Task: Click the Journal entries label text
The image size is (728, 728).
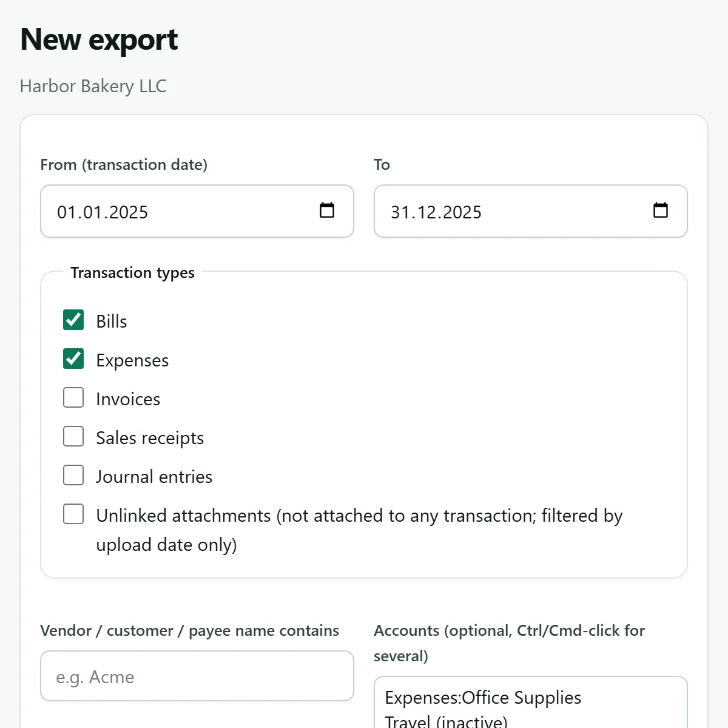Action: 154,477
